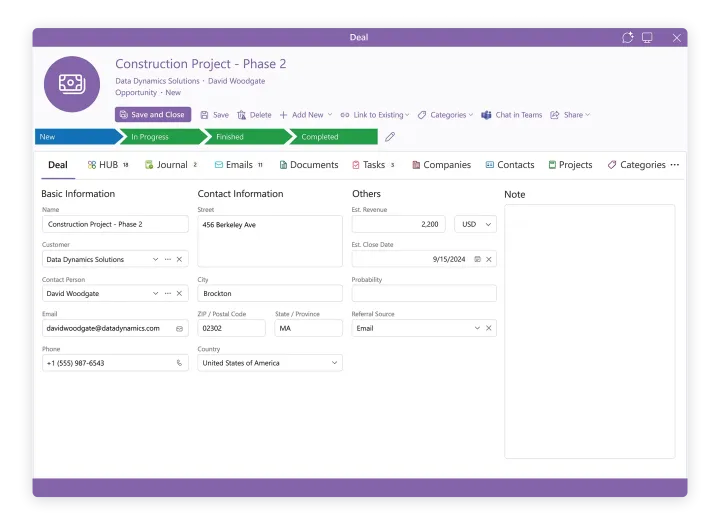Open the Projects tab
The width and height of the screenshot is (720, 528).
click(570, 165)
